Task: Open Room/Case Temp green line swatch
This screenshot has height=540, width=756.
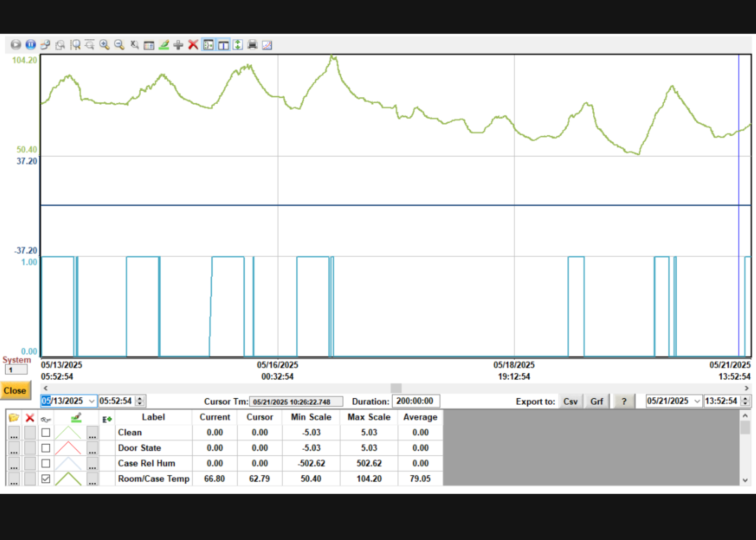Action: (68, 479)
